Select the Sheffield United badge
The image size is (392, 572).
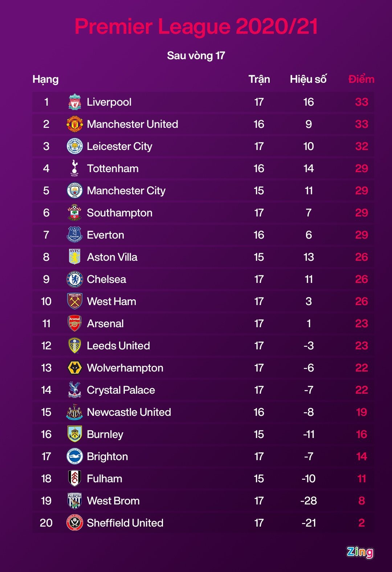coord(75,523)
